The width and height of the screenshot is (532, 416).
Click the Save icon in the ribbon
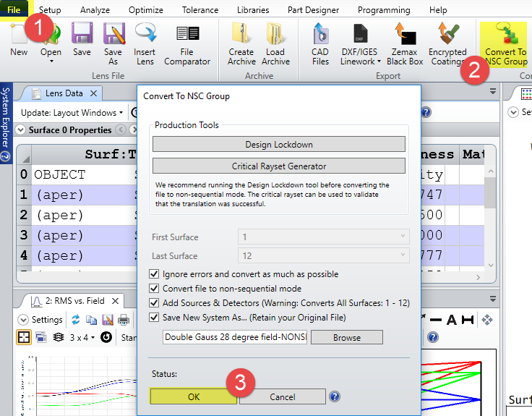click(x=82, y=33)
